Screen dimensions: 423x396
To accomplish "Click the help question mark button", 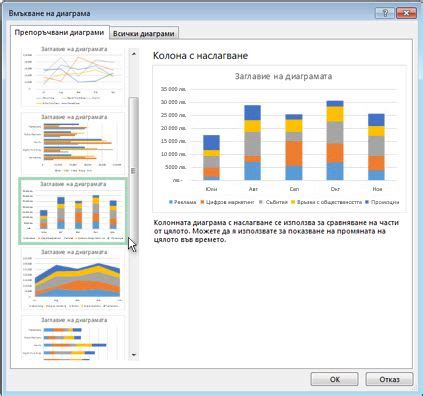I will [385, 13].
